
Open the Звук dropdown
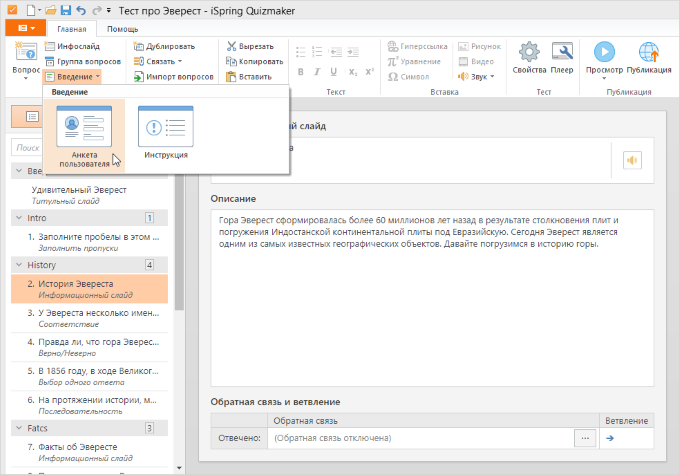tap(476, 77)
